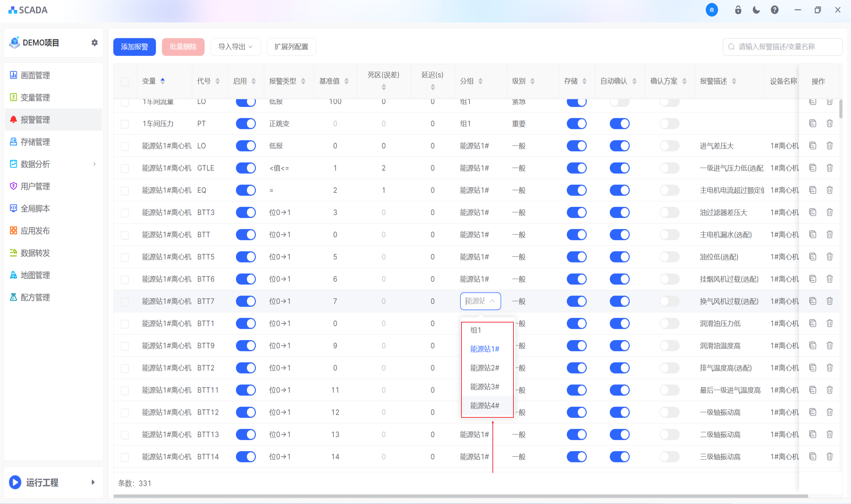Copy the BTT7 alarm row
Screen dimensions: 851x504
pos(813,301)
